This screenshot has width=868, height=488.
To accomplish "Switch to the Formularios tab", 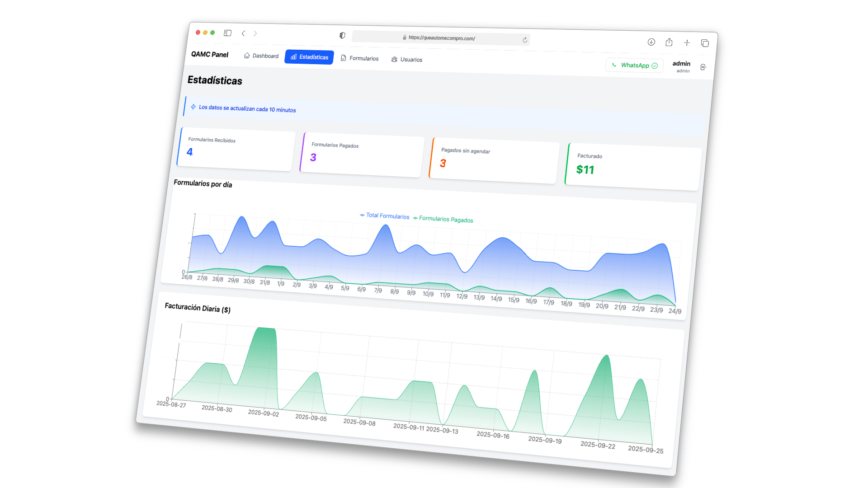I will pyautogui.click(x=360, y=58).
